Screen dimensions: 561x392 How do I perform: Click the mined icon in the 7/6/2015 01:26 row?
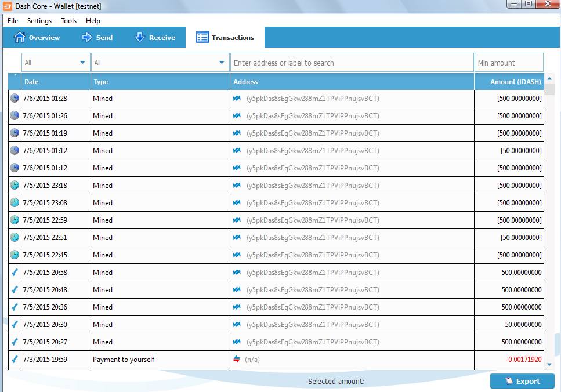click(237, 115)
